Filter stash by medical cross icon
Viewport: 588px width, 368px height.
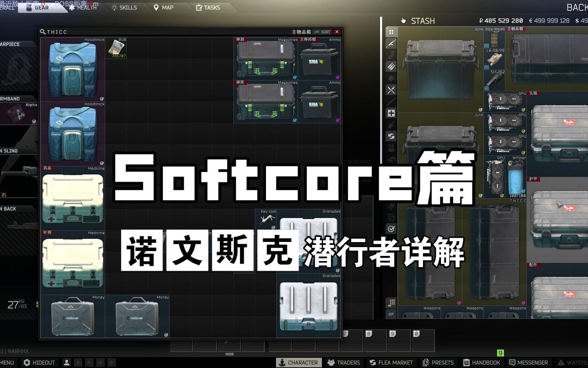click(x=391, y=113)
